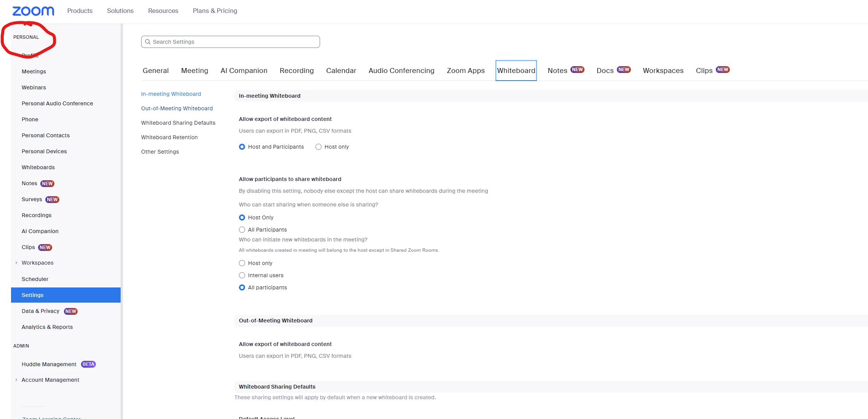Expand Workspaces in sidebar
This screenshot has height=419, width=868.
[x=16, y=263]
